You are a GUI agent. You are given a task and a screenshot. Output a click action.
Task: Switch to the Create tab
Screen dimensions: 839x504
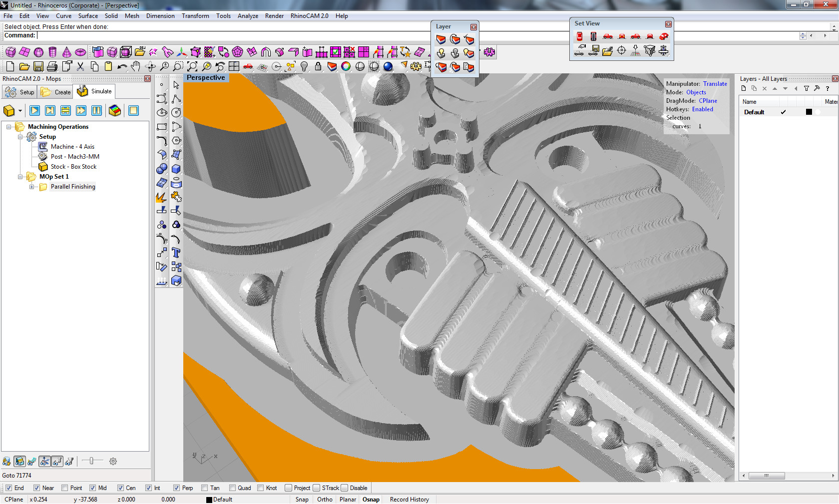coord(56,92)
